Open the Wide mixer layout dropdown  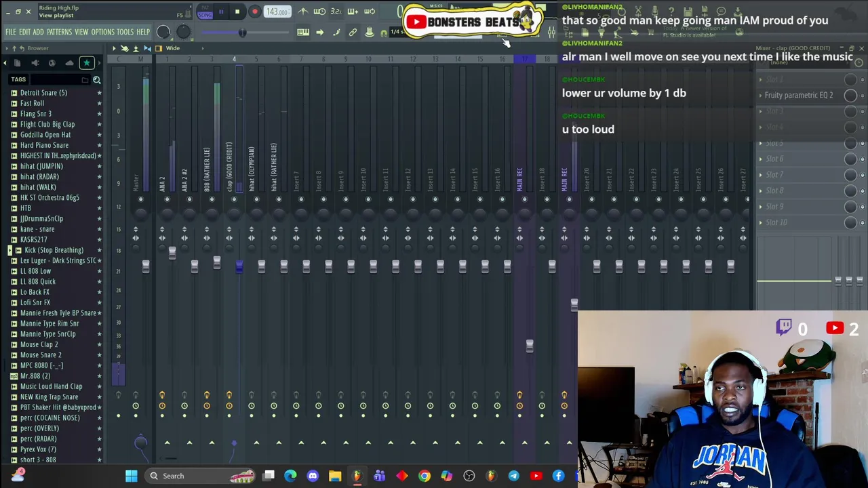173,48
